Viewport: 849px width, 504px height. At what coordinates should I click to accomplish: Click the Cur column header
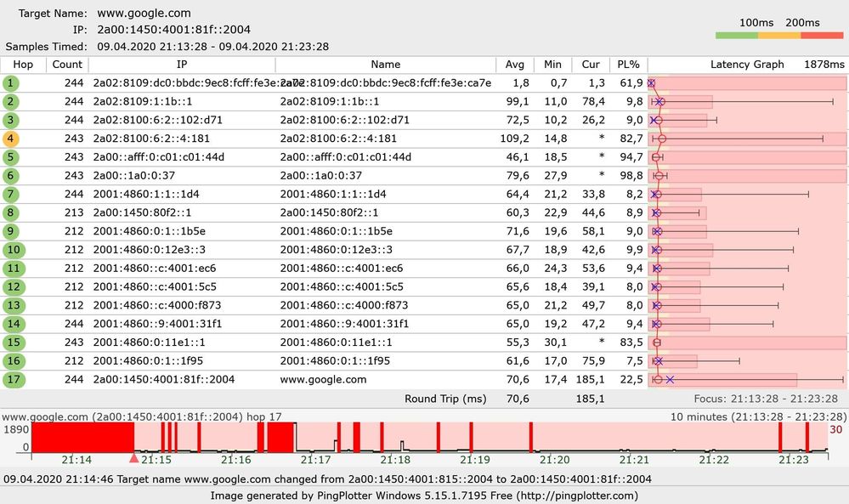click(591, 65)
